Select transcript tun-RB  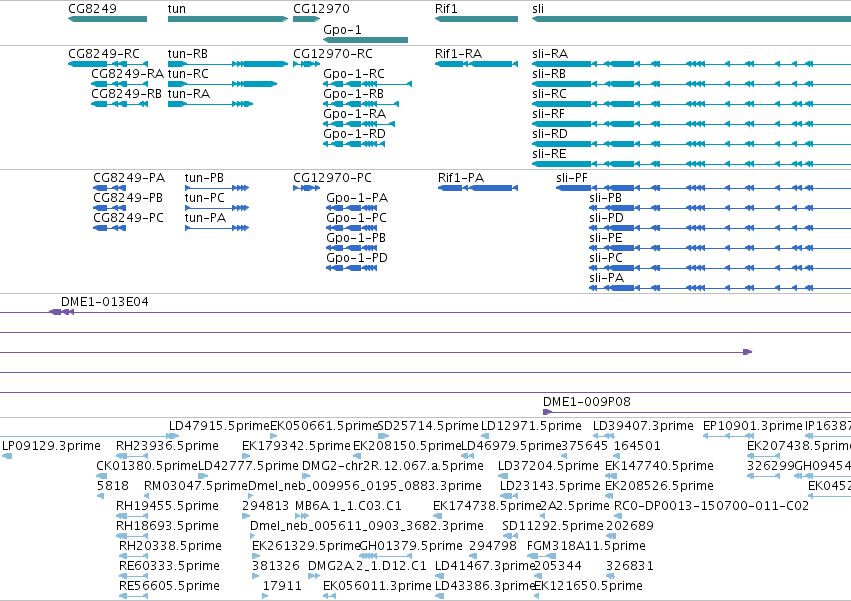228,64
